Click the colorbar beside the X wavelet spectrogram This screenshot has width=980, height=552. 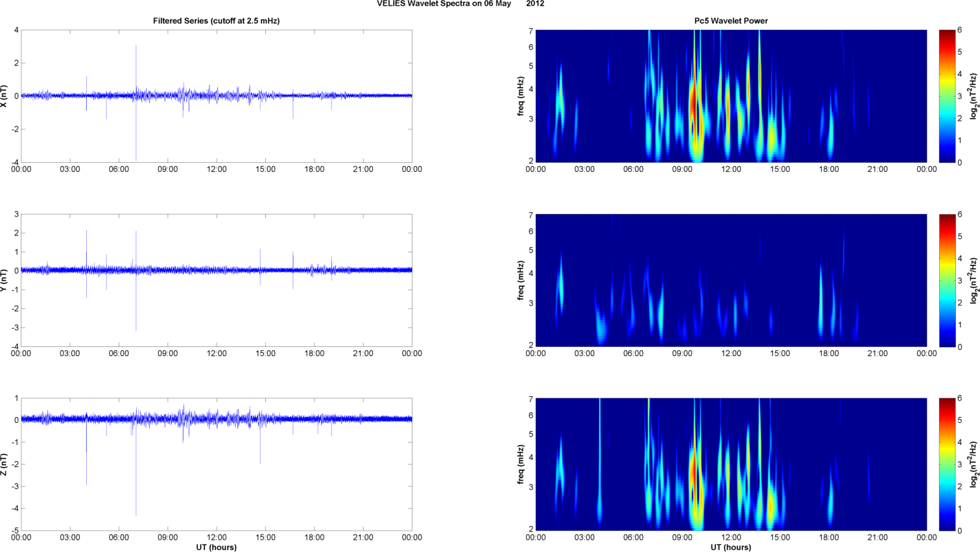[x=947, y=96]
